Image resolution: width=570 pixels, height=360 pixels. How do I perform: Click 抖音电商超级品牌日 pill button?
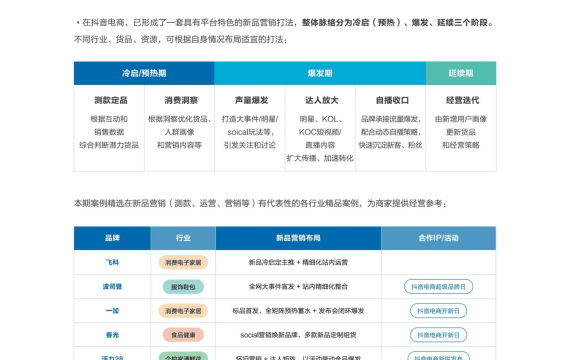click(438, 287)
